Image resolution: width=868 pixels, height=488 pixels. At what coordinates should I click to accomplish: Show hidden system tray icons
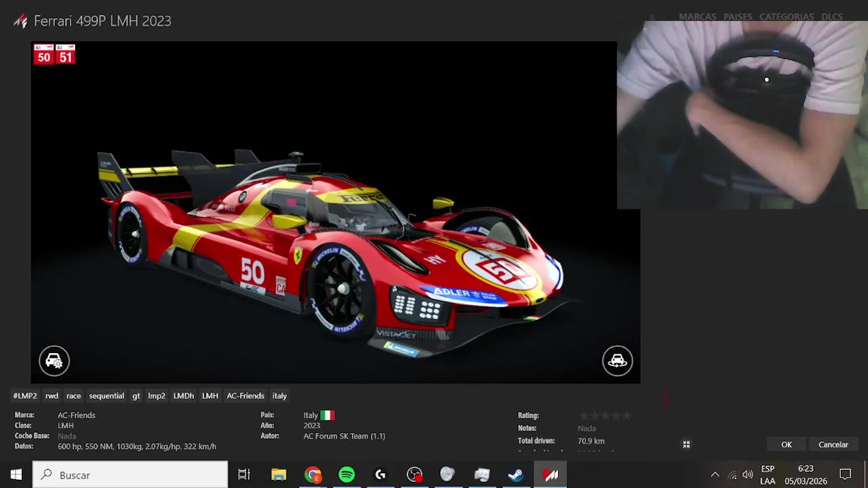tap(715, 474)
